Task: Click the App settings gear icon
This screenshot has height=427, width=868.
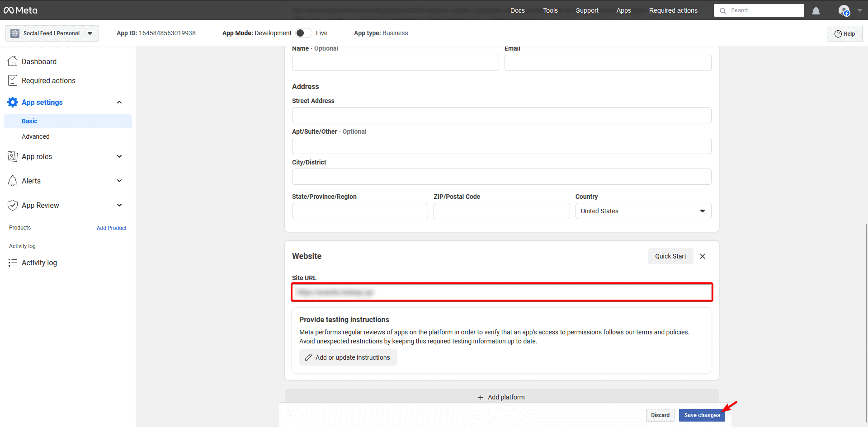Action: click(x=13, y=102)
